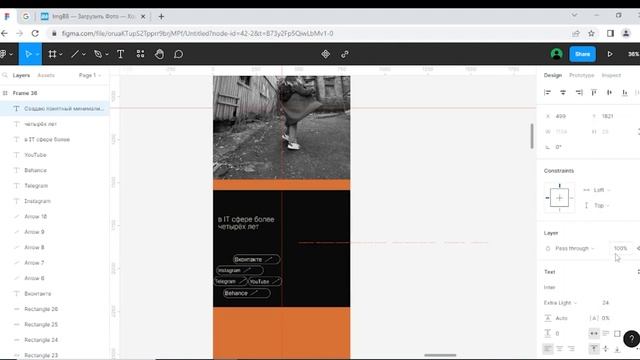Open the Page 1 dropdown

90,75
